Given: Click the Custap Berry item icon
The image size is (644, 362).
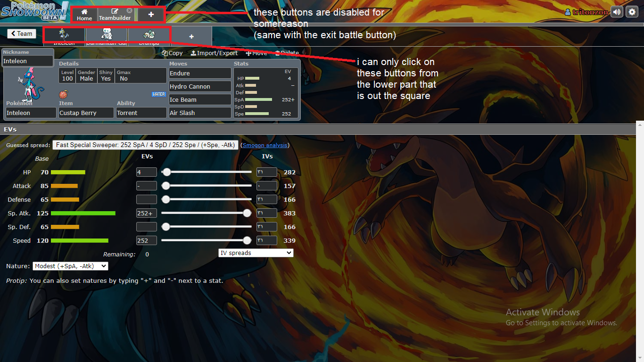Looking at the screenshot, I should [63, 94].
